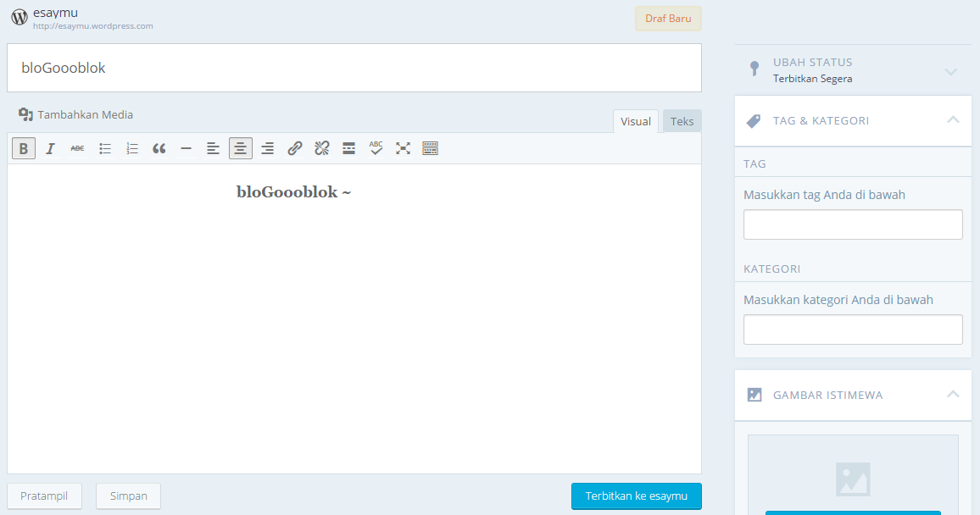Click the tag icon beside Tag & Kategori
Image resolution: width=980 pixels, height=515 pixels.
(x=754, y=121)
